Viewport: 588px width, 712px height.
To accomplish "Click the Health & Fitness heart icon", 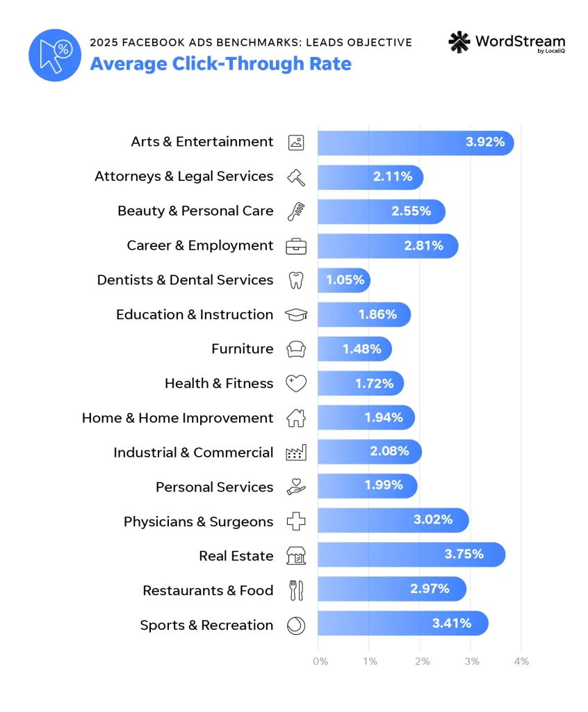I will [296, 383].
